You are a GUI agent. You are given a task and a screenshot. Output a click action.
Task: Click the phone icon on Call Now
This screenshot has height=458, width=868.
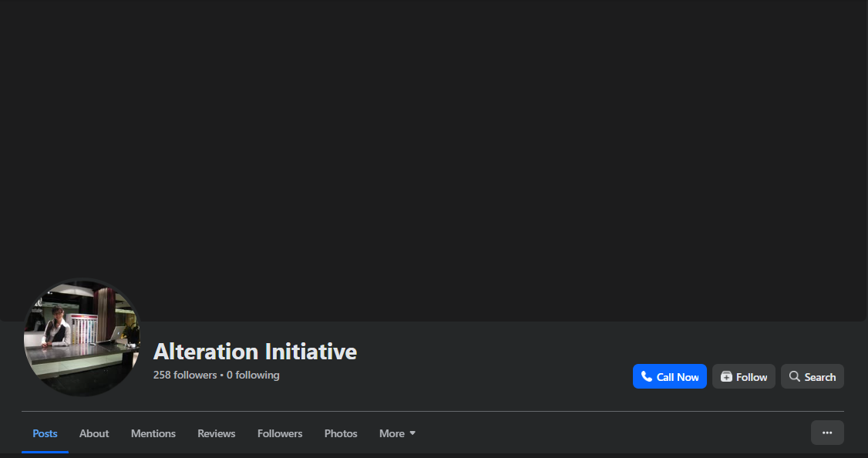tap(646, 376)
